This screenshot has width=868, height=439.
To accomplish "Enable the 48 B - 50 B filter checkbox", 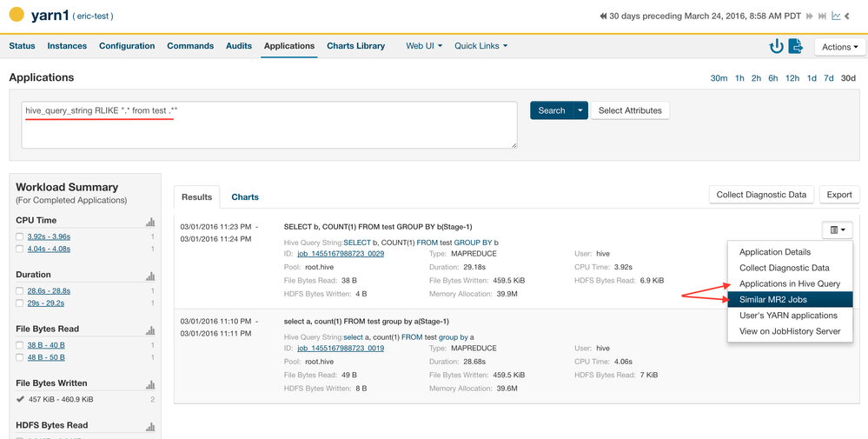I will tap(20, 357).
